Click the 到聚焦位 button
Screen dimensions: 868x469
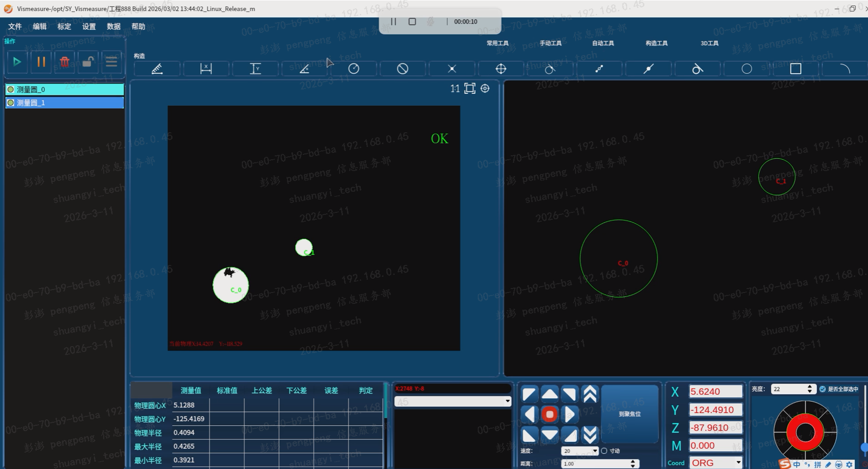[x=630, y=414]
